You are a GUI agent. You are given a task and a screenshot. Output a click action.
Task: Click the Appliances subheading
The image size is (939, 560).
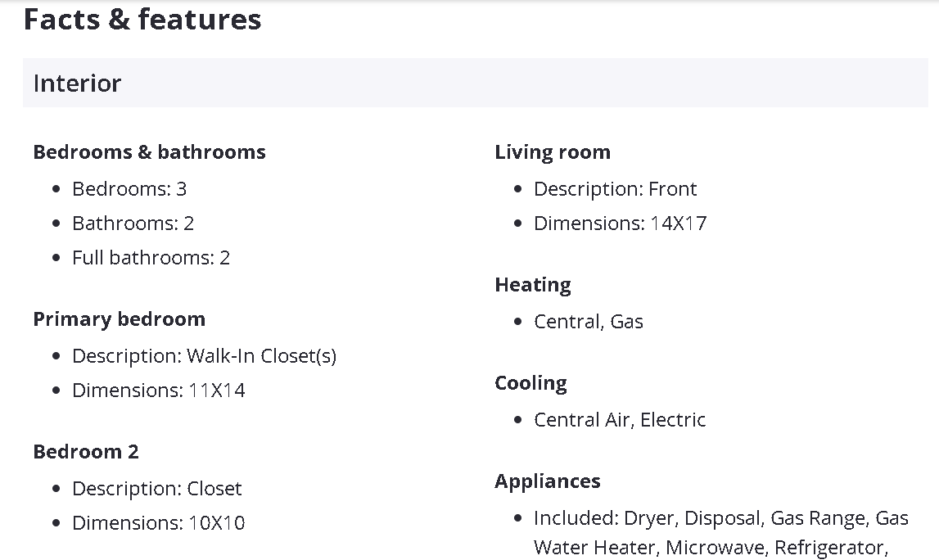[x=547, y=481]
